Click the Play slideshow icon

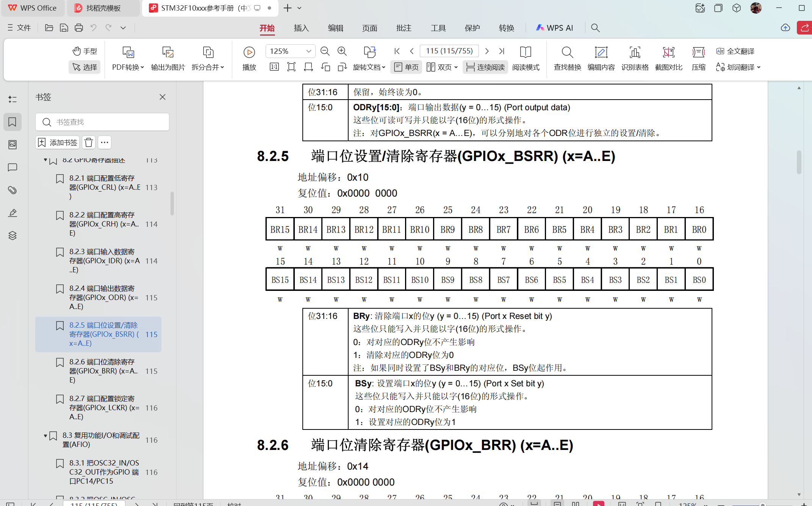(249, 52)
